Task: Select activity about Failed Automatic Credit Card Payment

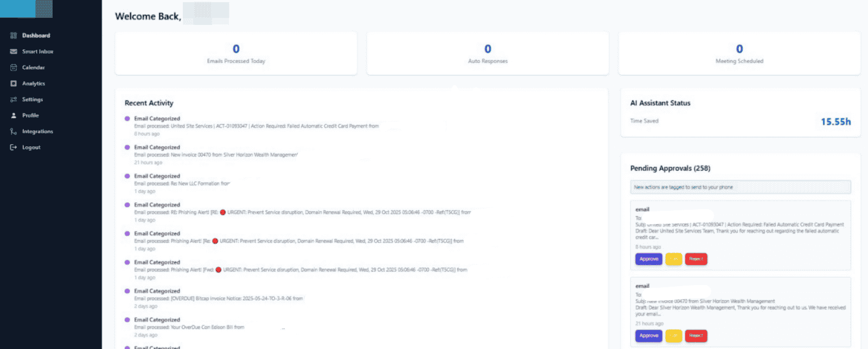Action: (256, 126)
